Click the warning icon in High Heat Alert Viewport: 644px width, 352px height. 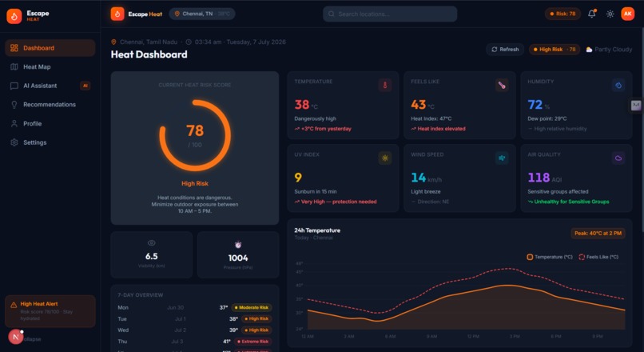14,305
